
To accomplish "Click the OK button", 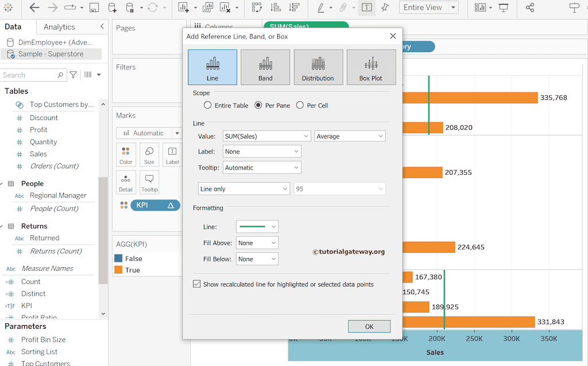I will pyautogui.click(x=369, y=326).
